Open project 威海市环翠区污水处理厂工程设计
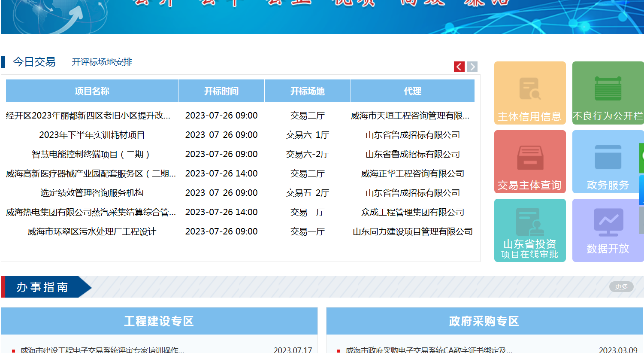Image resolution: width=644 pixels, height=353 pixels. coord(92,231)
